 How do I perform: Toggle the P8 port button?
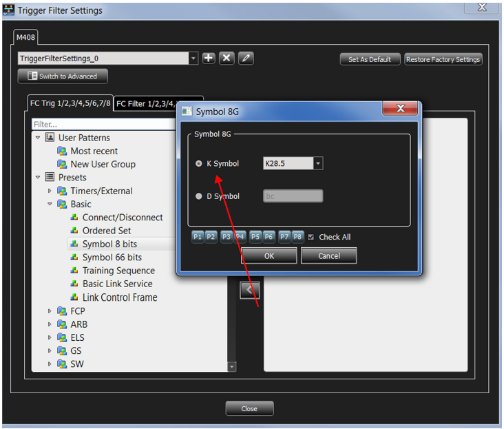coord(297,237)
